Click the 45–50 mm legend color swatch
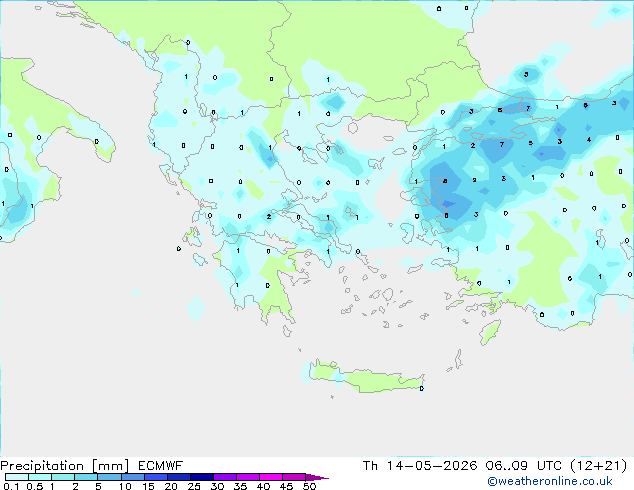The width and height of the screenshot is (634, 490). pyautogui.click(x=294, y=477)
